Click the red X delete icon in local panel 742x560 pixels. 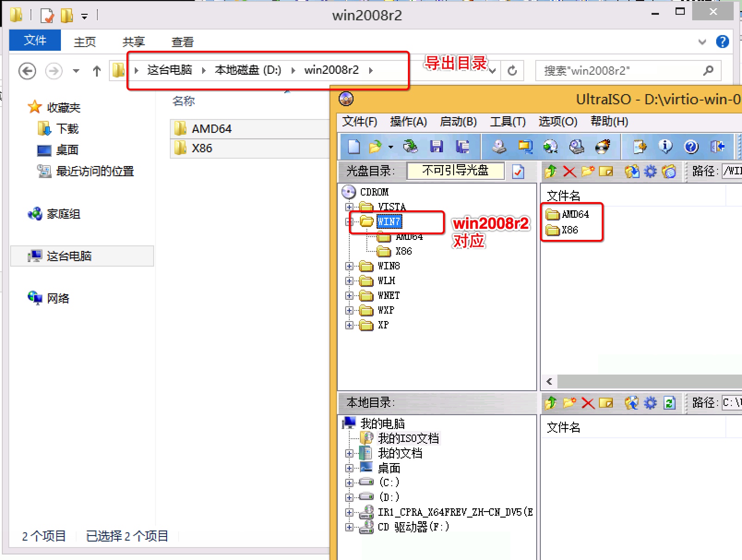pos(588,403)
